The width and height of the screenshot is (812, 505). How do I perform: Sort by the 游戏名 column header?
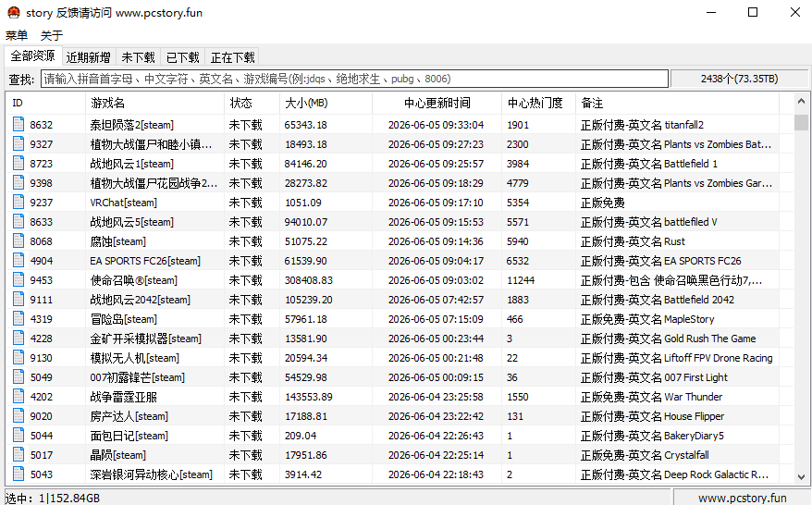click(x=154, y=103)
